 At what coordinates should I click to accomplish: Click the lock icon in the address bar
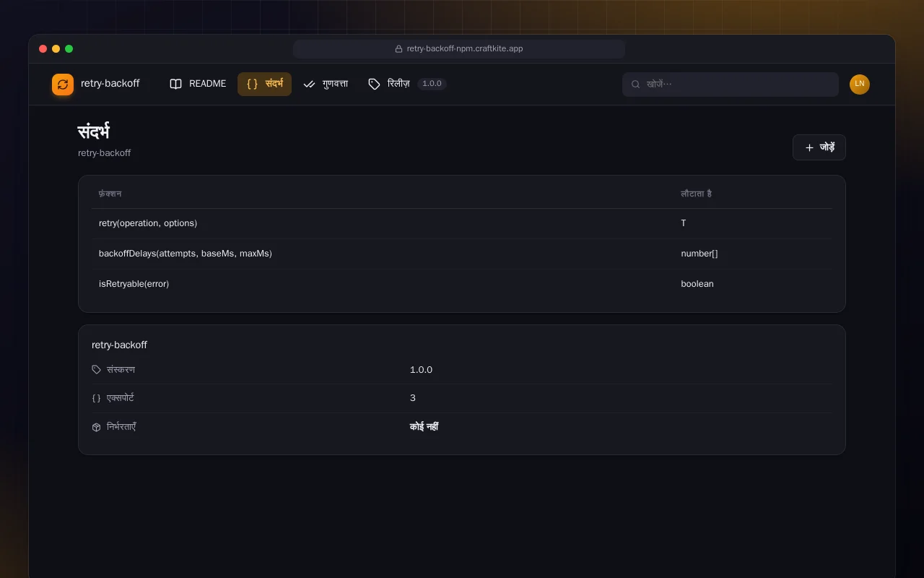[398, 49]
